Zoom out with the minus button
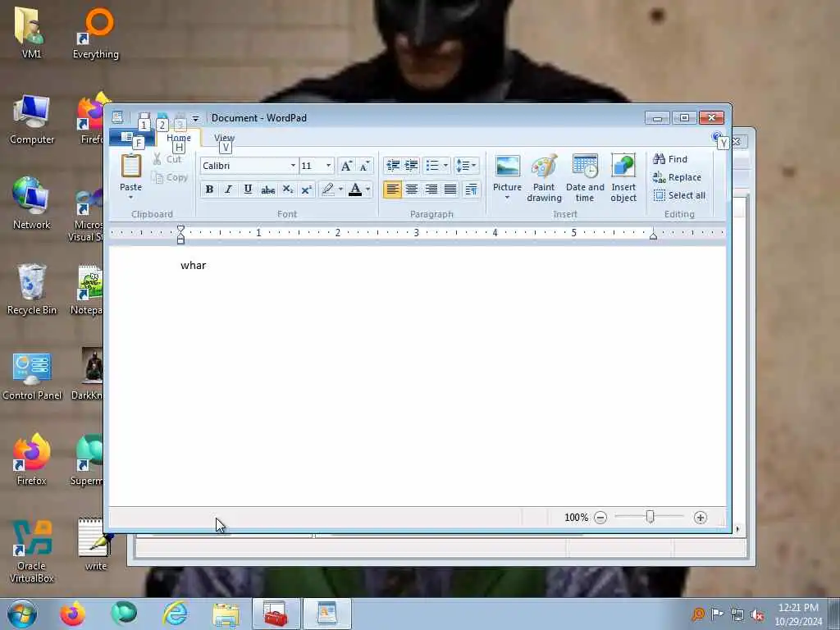 600,518
